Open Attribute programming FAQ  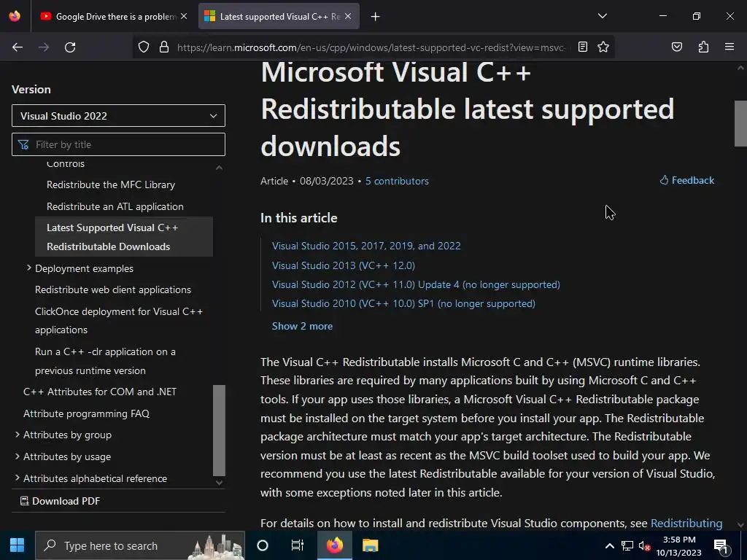click(x=86, y=413)
